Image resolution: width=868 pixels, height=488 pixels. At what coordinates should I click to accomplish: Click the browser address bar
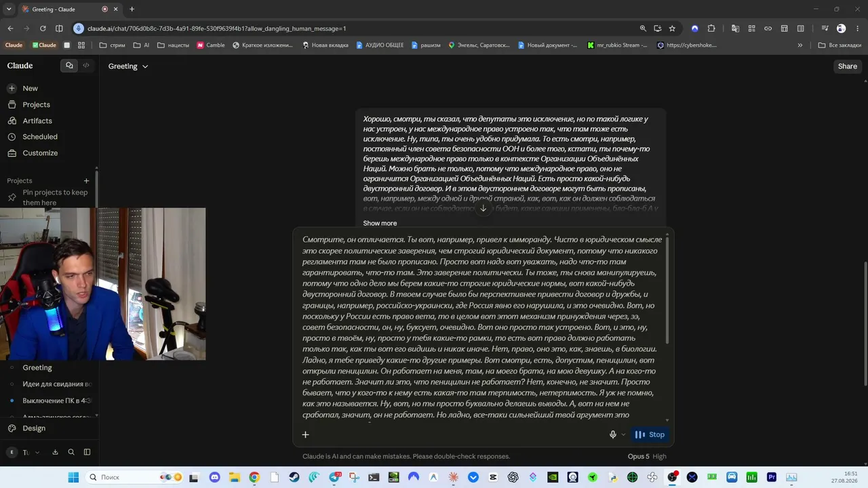click(x=353, y=28)
